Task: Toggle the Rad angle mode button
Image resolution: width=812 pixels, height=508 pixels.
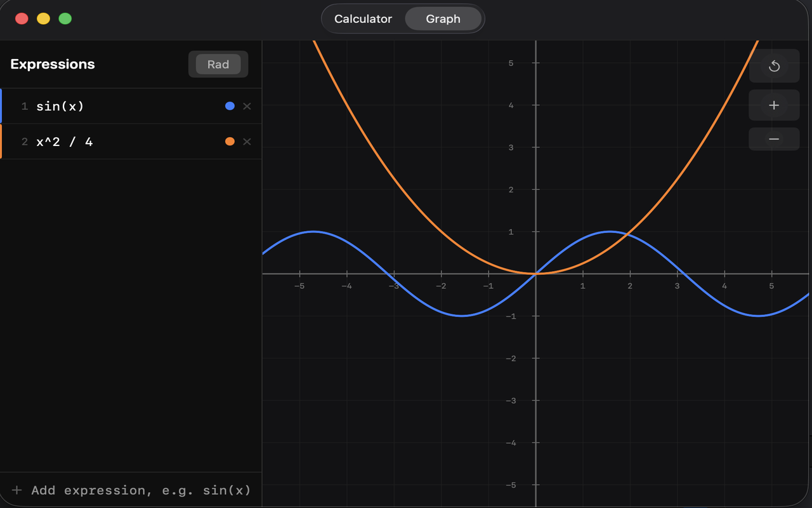Action: [218, 64]
